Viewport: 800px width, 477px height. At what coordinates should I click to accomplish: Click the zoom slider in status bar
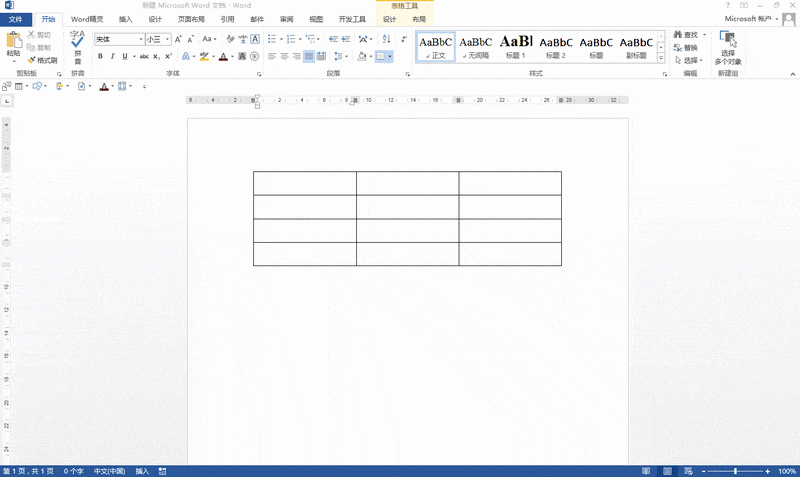[x=736, y=471]
